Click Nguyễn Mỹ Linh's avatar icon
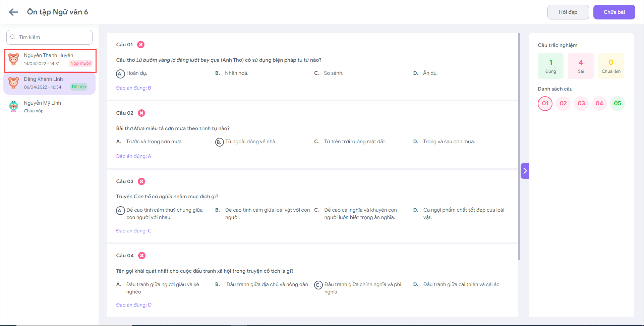 click(x=14, y=106)
